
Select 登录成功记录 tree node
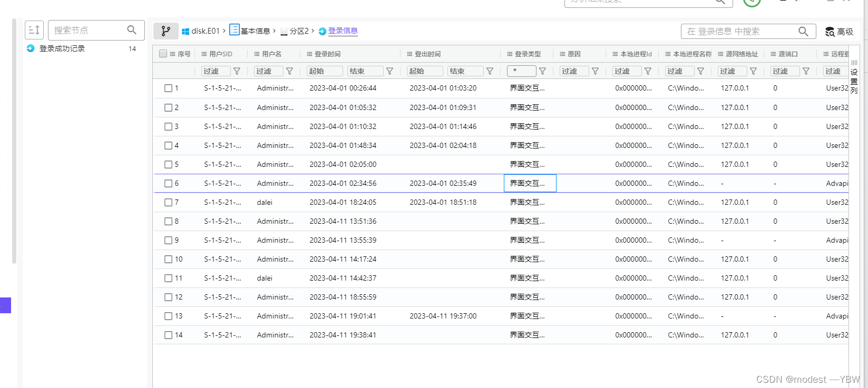pyautogui.click(x=62, y=48)
